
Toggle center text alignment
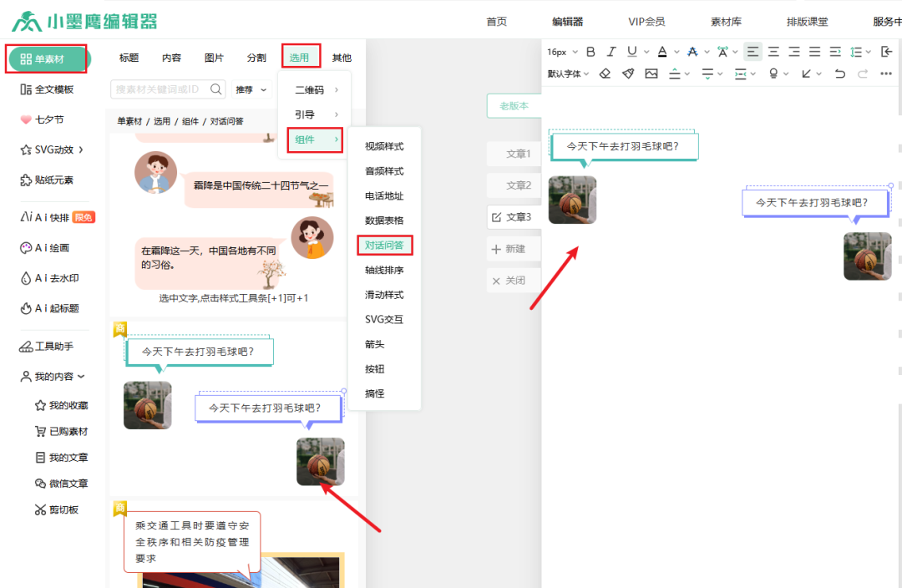[773, 52]
